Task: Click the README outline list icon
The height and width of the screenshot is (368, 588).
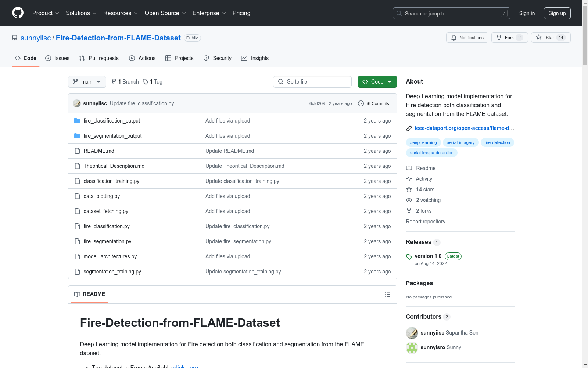Action: click(x=388, y=294)
